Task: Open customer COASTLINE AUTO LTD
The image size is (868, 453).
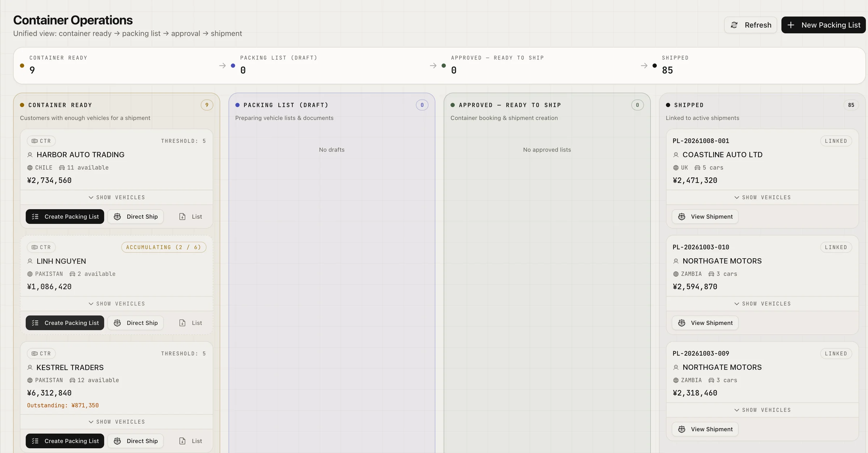Action: click(722, 154)
